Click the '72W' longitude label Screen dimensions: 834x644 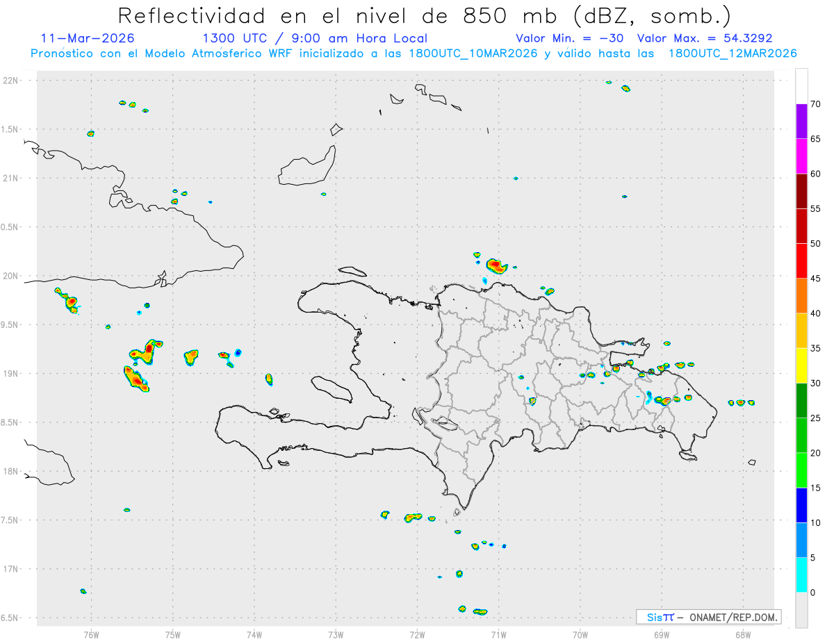pyautogui.click(x=417, y=635)
